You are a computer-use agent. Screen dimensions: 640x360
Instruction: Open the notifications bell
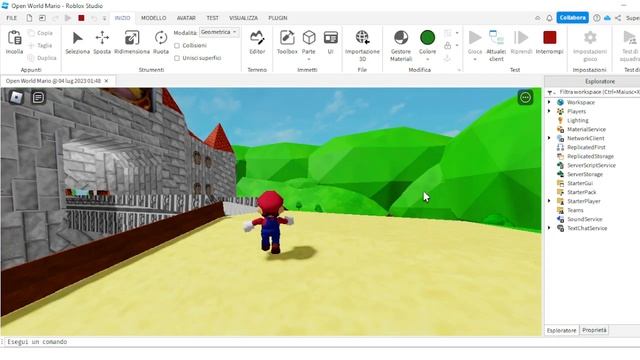[549, 18]
